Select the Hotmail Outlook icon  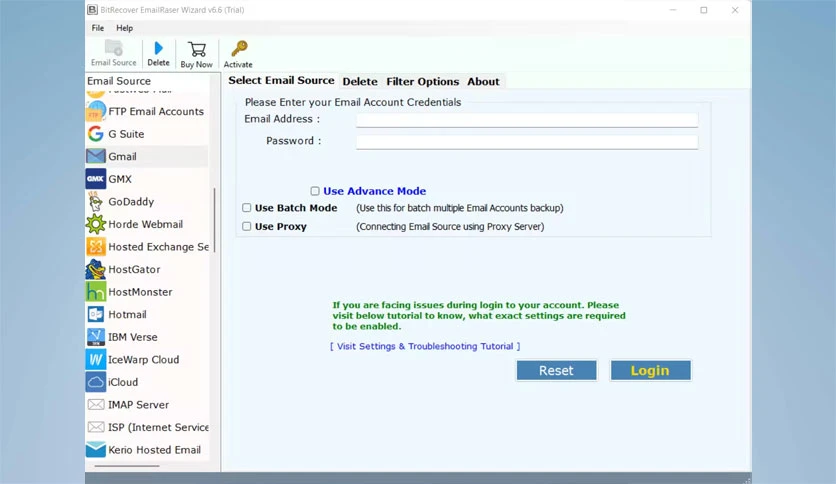[95, 314]
